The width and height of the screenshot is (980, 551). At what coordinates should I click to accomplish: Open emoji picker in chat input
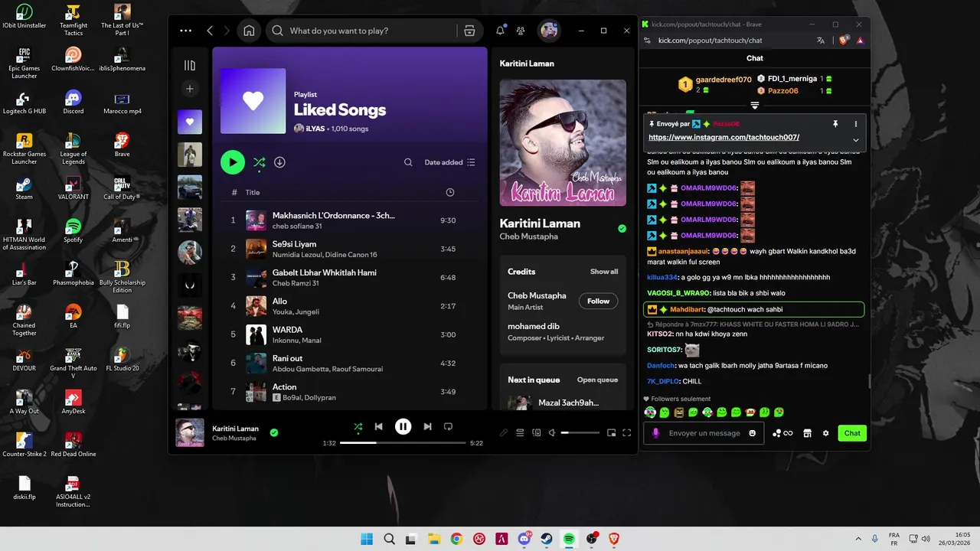[753, 433]
